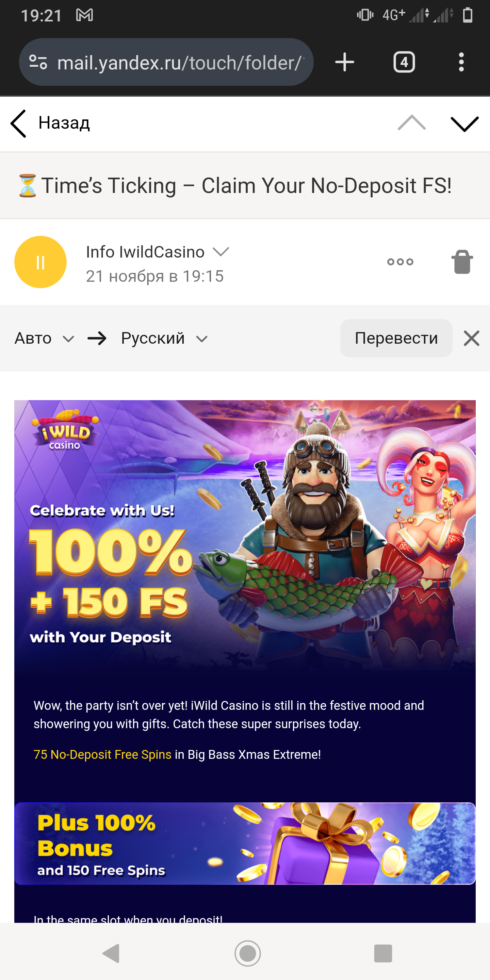Tap the site settings icon in address bar
The width and height of the screenshot is (490, 980).
[x=38, y=62]
